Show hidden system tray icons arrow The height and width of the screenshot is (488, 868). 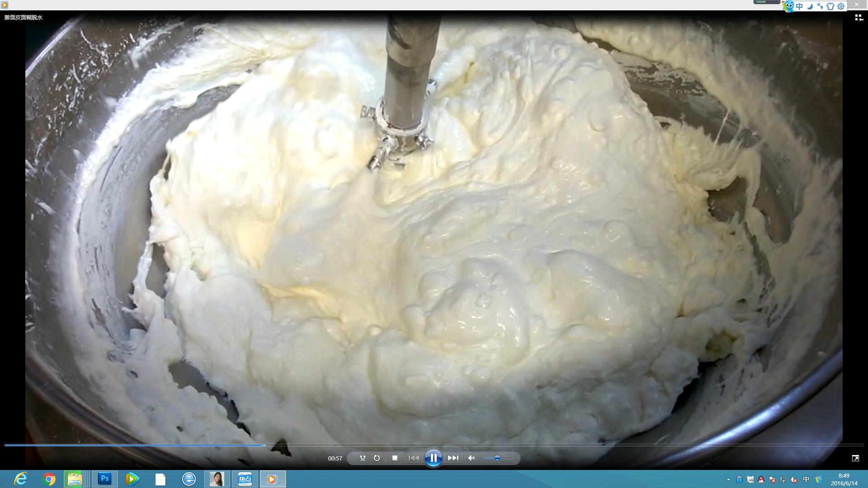coord(728,479)
